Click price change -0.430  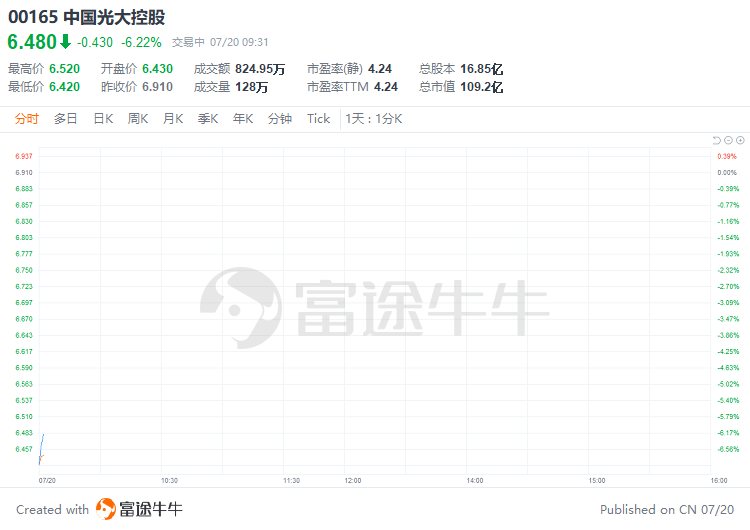tap(95, 43)
